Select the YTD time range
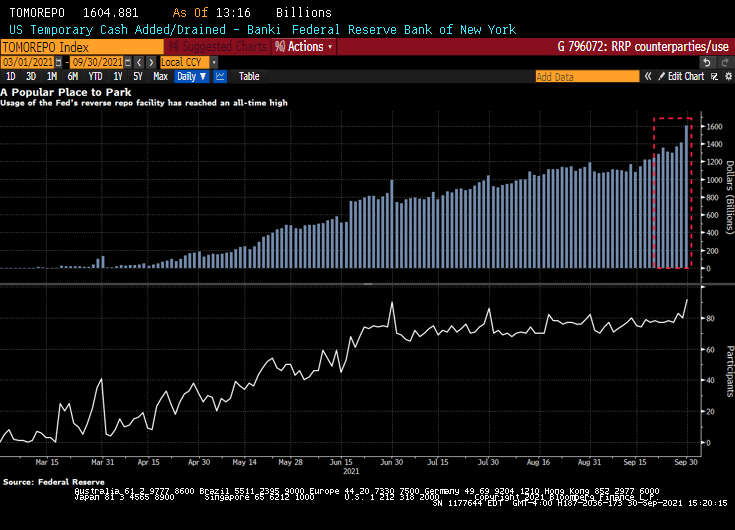The width and height of the screenshot is (735, 530). pos(95,76)
